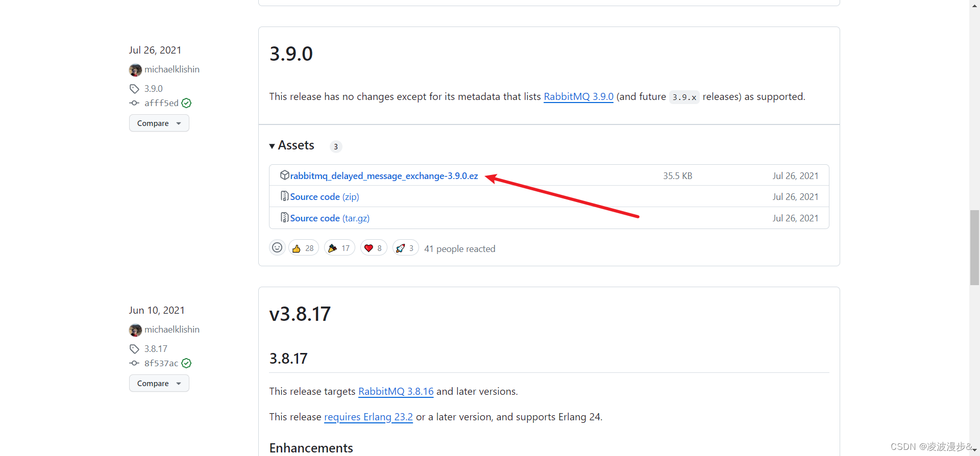Viewport: 980px width, 456px height.
Task: Open Compare dropdown for release 3.9.0
Action: (x=159, y=123)
